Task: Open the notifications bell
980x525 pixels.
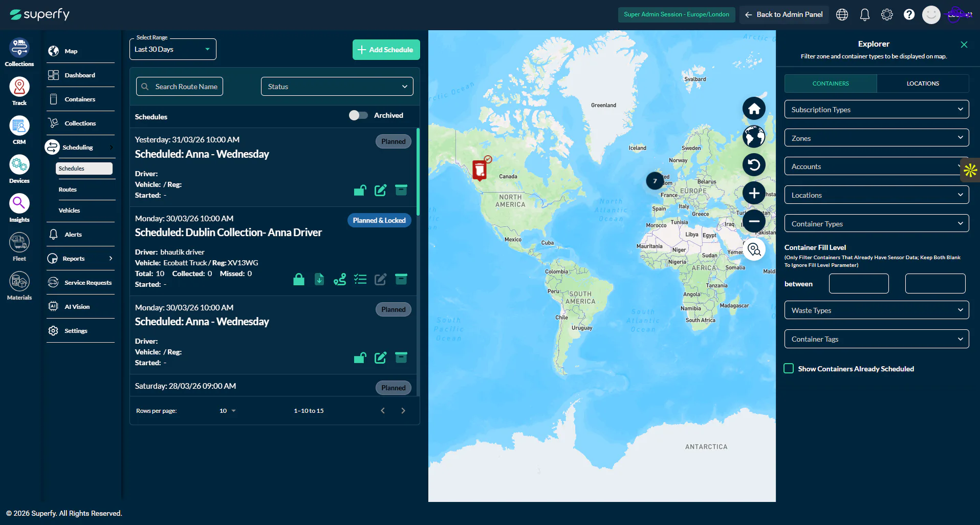Action: tap(864, 14)
